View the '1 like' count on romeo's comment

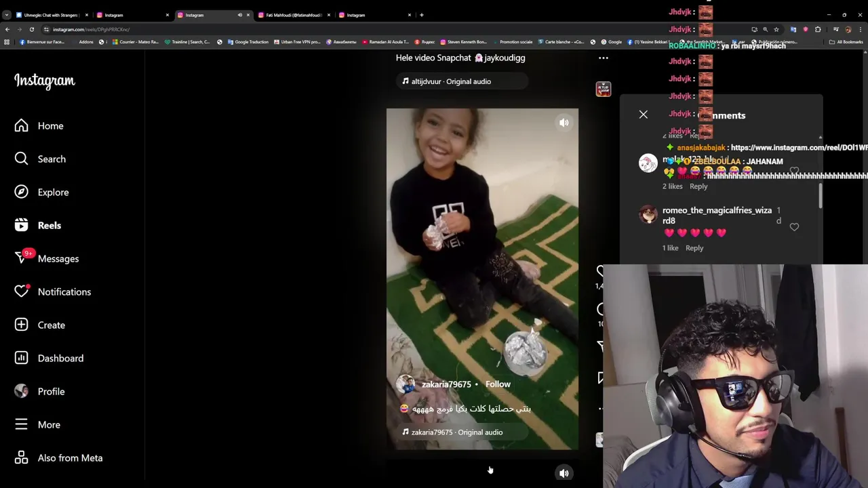(x=670, y=248)
